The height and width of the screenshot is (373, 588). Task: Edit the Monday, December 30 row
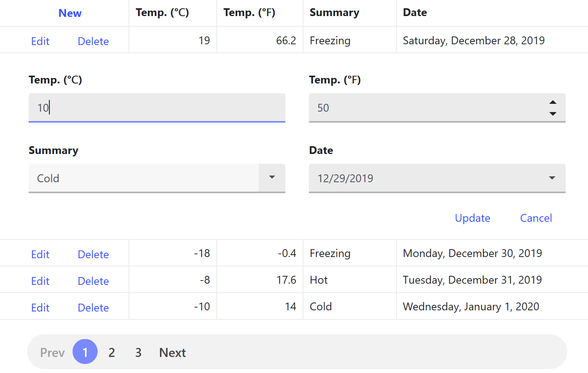click(40, 254)
